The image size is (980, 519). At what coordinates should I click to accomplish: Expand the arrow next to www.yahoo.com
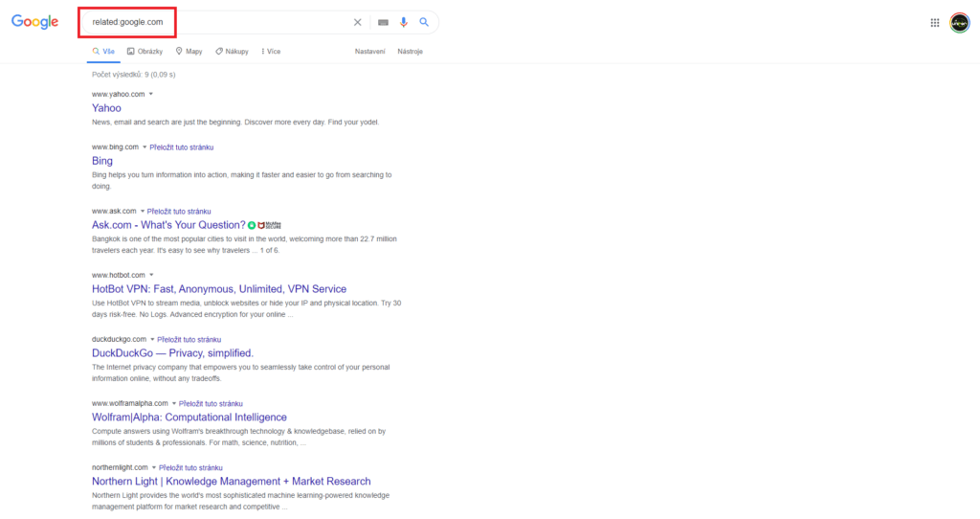tap(151, 94)
